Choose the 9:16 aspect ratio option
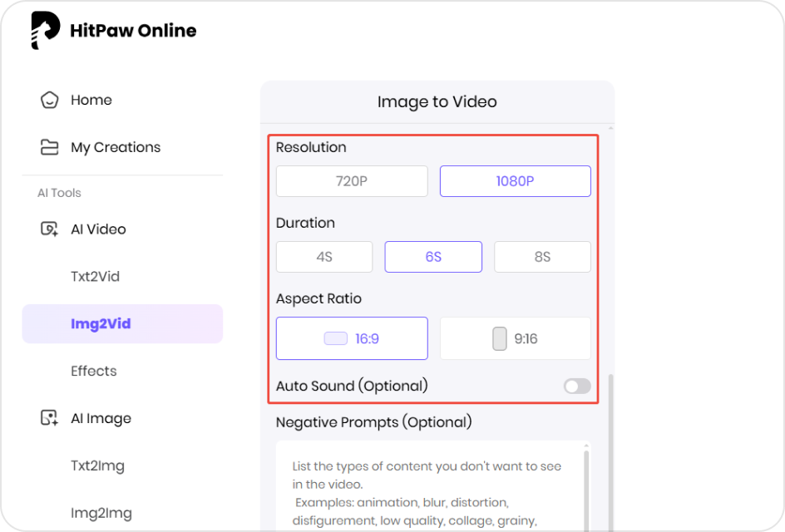Image resolution: width=785 pixels, height=532 pixels. pos(515,337)
